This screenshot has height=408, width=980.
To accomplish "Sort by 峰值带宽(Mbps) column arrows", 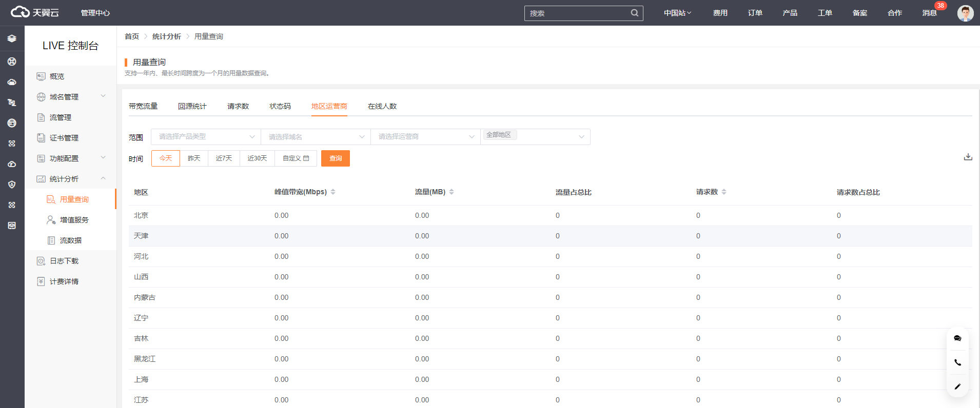I will coord(333,192).
